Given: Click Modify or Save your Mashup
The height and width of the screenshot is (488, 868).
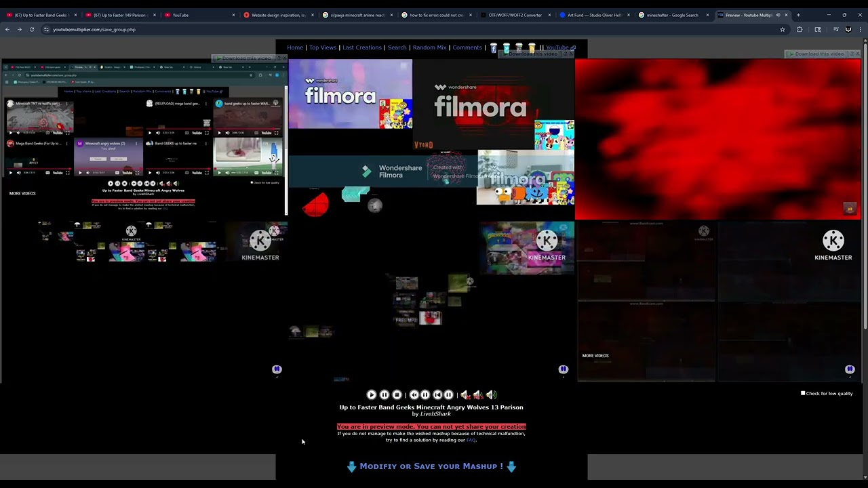Looking at the screenshot, I should [431, 466].
